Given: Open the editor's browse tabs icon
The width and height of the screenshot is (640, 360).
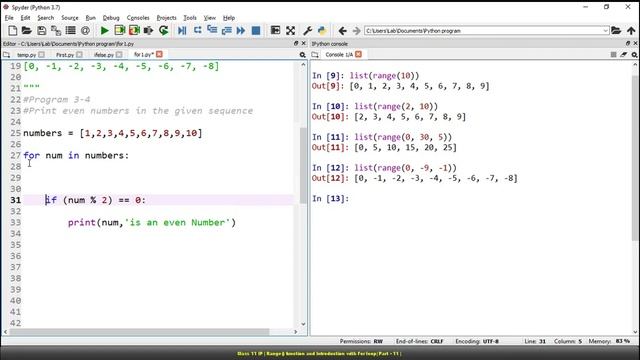Looking at the screenshot, I should tap(6, 54).
